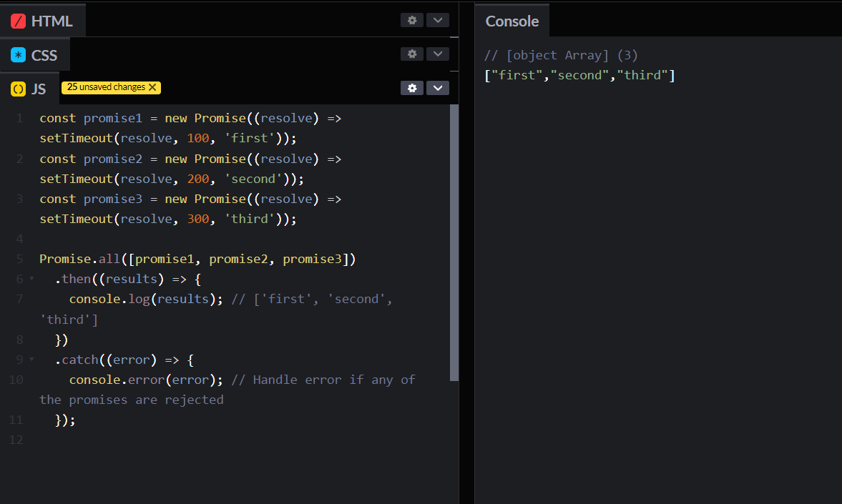Screen dimensions: 842x504
Task: Click the JS editor vertical scrollbar
Action: click(x=454, y=243)
